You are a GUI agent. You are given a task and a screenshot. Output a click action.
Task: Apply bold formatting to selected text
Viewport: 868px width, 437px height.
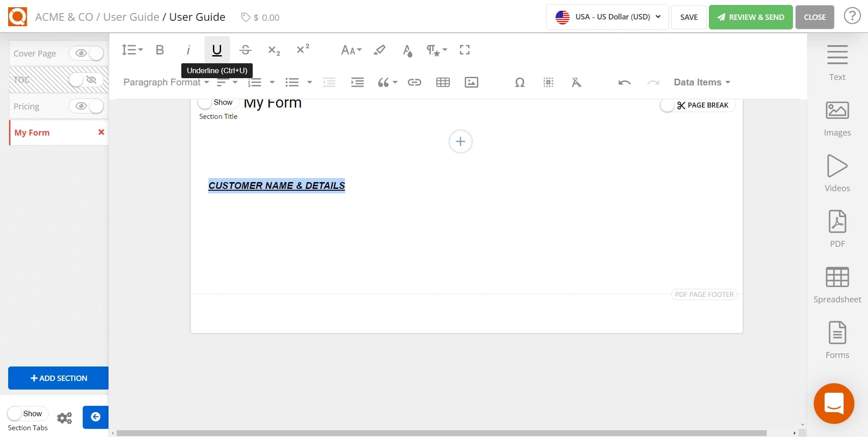coord(159,50)
